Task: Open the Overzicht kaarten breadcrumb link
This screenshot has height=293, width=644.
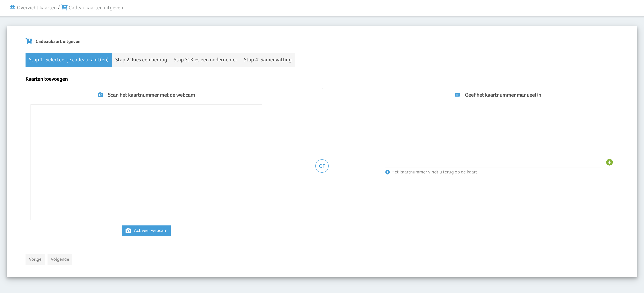Action: click(x=37, y=8)
